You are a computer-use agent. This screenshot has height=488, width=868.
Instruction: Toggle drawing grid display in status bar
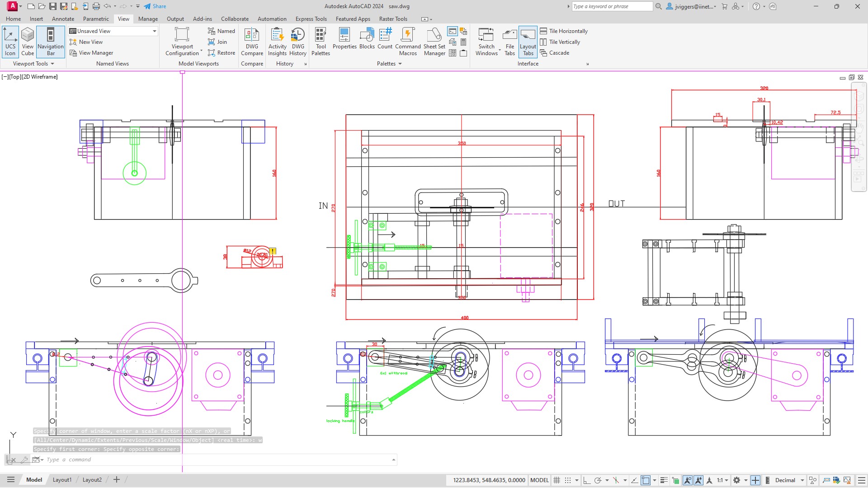(x=557, y=480)
